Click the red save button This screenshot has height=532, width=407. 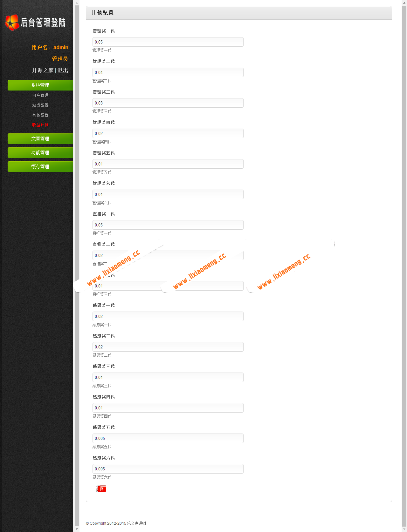(101, 489)
